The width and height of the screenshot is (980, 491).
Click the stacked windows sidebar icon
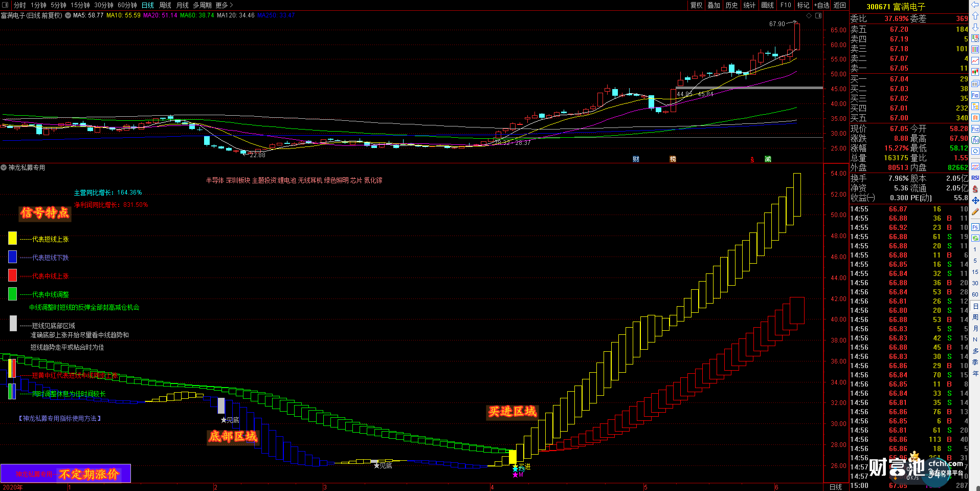tap(975, 83)
